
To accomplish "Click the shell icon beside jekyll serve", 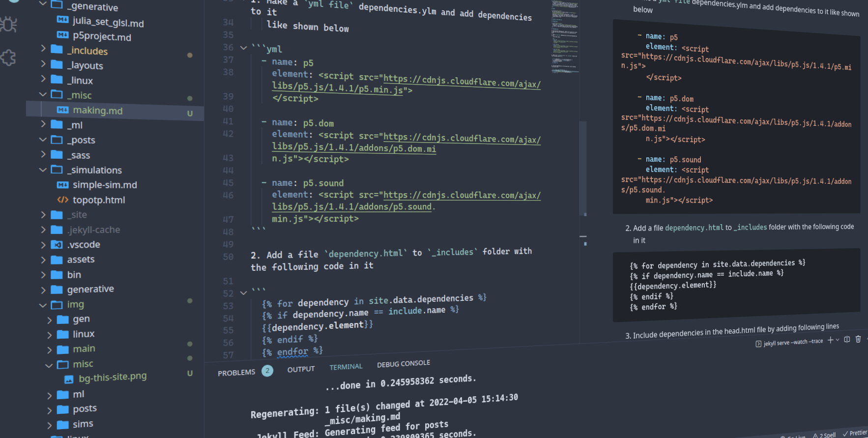I will point(758,344).
